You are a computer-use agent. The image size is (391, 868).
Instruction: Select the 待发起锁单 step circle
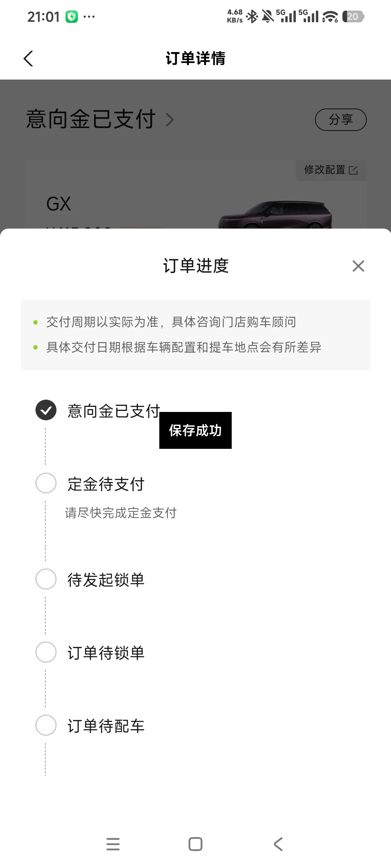click(46, 579)
